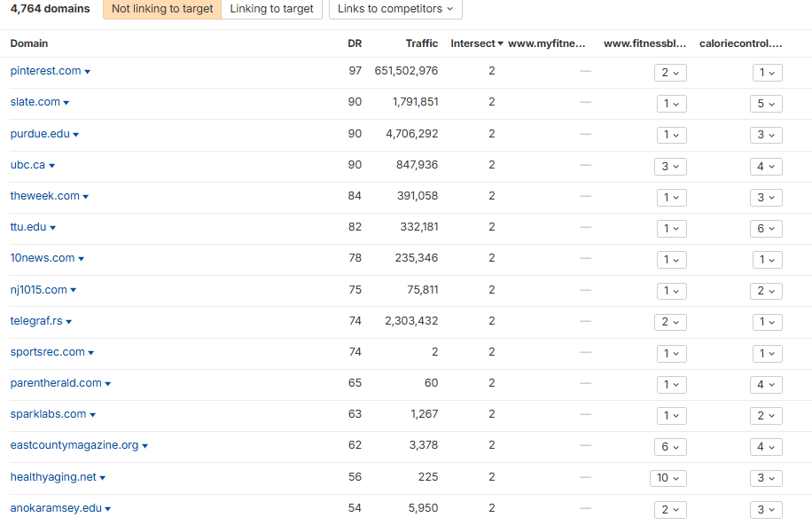The width and height of the screenshot is (812, 525).
Task: Sort by the DR column header
Action: click(x=355, y=43)
